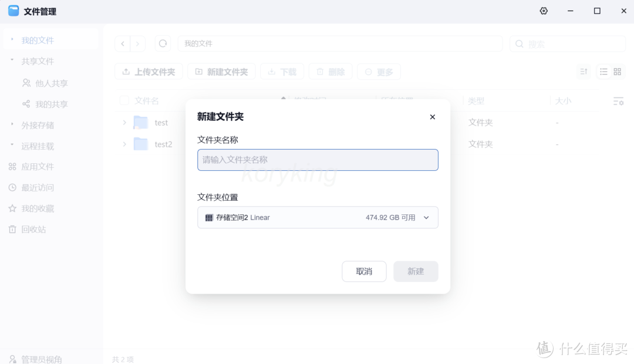Open 最近访问 (Recent Access) in the sidebar
The image size is (634, 364).
click(x=36, y=187)
